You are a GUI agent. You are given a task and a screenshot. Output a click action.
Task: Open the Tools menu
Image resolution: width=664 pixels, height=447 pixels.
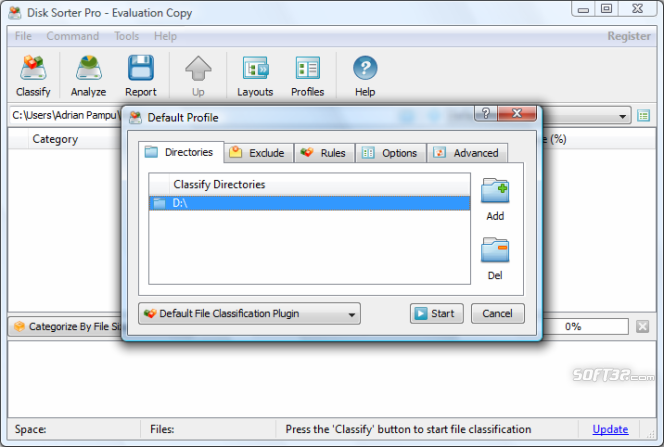127,36
